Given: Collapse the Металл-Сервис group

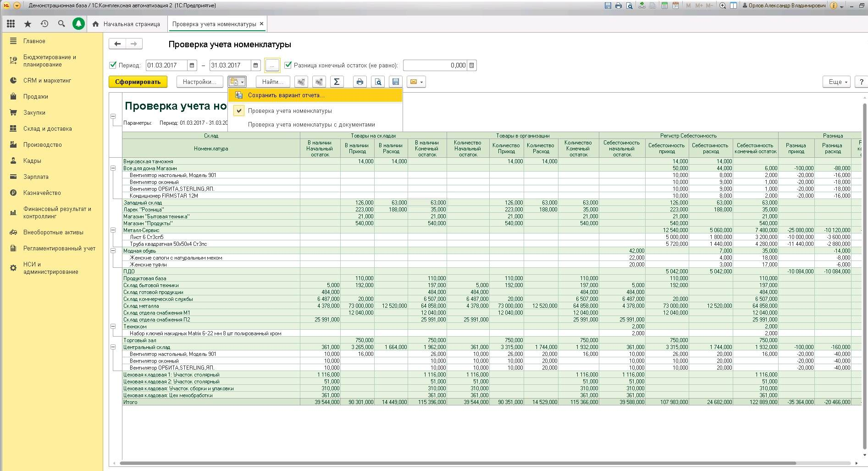Looking at the screenshot, I should pyautogui.click(x=113, y=230).
